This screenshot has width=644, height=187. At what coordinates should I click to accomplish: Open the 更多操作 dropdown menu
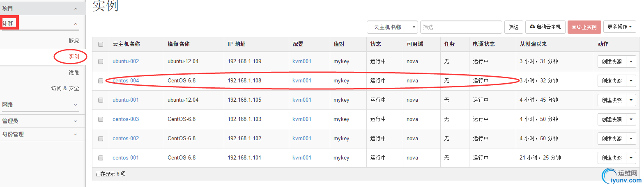619,27
